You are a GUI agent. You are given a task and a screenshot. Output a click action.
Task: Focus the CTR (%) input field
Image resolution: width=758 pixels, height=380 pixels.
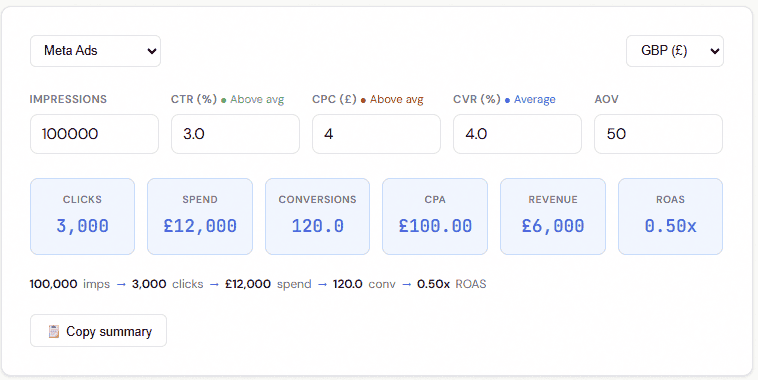(235, 134)
